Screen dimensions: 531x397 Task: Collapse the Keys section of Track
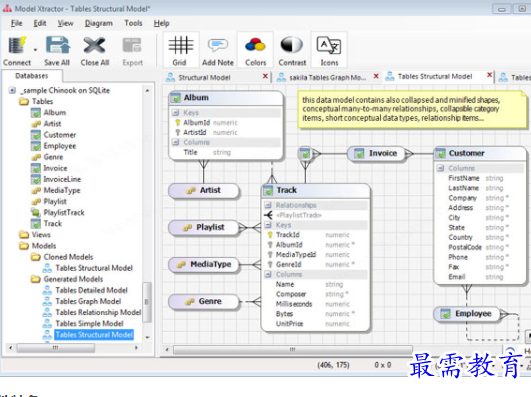pyautogui.click(x=268, y=225)
